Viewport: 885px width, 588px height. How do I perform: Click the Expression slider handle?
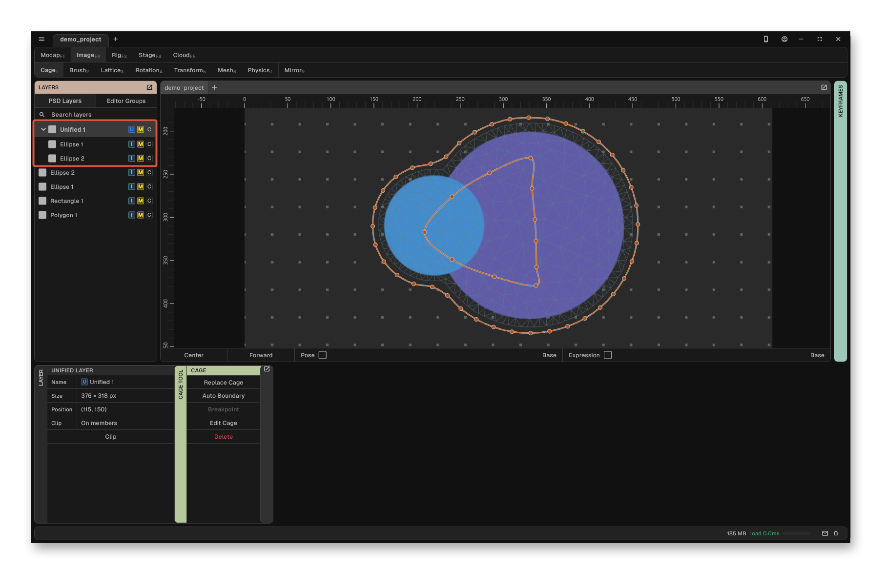tap(608, 355)
